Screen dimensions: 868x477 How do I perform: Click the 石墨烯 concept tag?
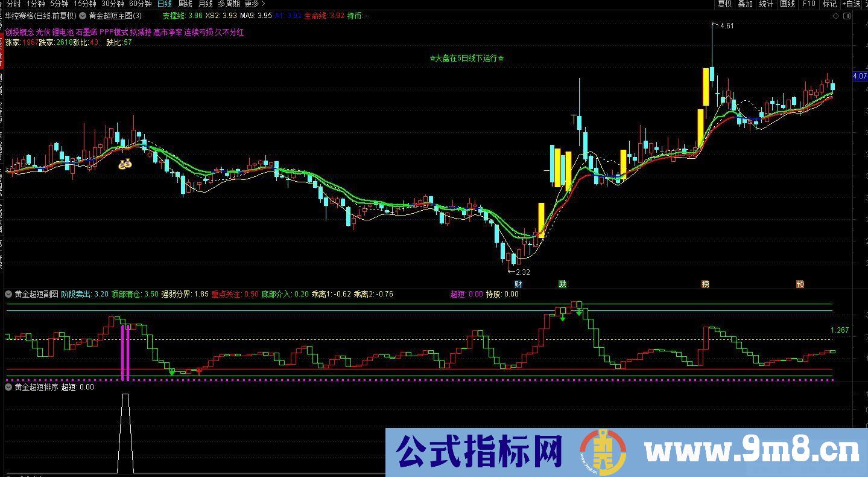click(87, 32)
